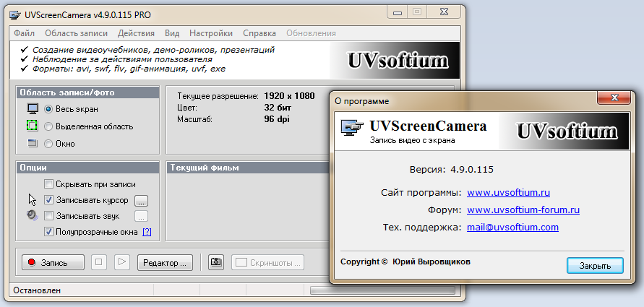644x307 pixels.
Task: Select the Окно radio option
Action: (48, 144)
